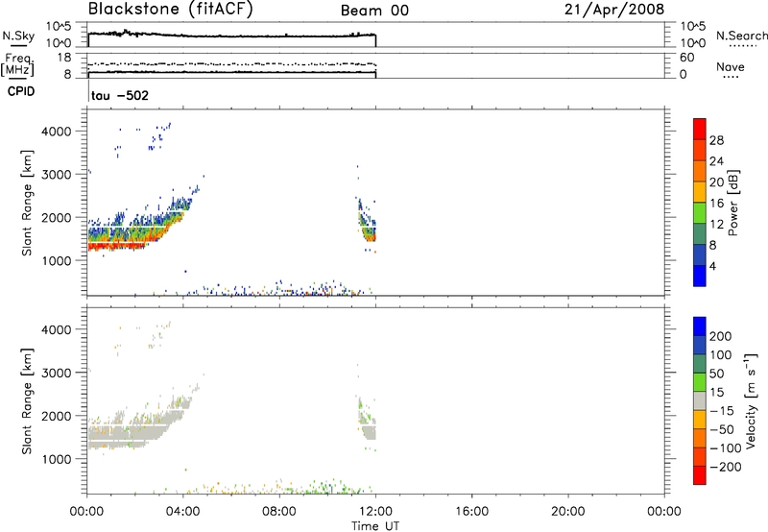Click the '1000' tick on velocity panel
768x532 pixels.
57,459
